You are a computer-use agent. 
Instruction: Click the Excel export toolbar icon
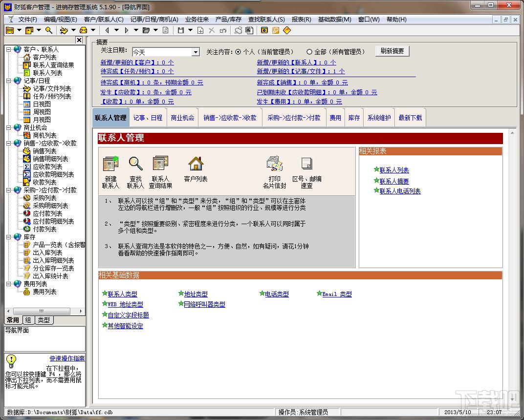(249, 30)
